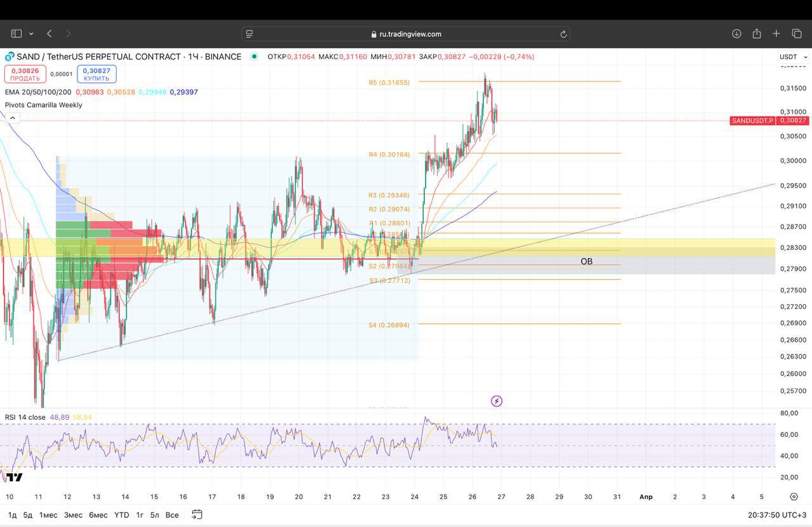Click the S4 (0.26894) pivot label
This screenshot has width=812, height=527.
(x=390, y=325)
